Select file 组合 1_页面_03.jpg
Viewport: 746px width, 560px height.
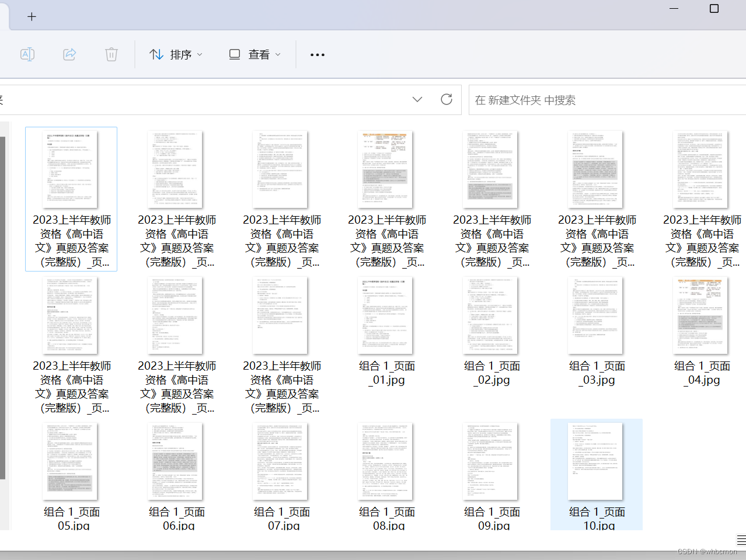point(597,332)
